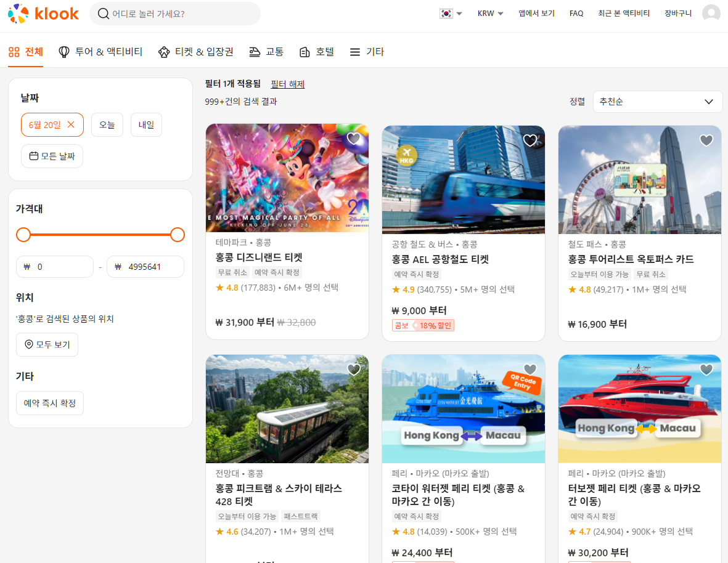Open 코타이 워터젯 페리 티켓 title
728x563 pixels.
click(x=458, y=495)
